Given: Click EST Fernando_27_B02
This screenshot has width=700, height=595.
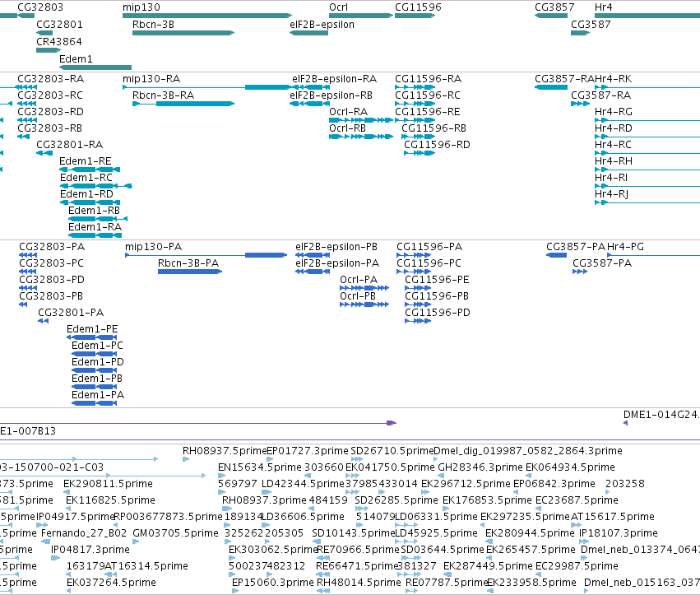Looking at the screenshot, I should (84, 533).
